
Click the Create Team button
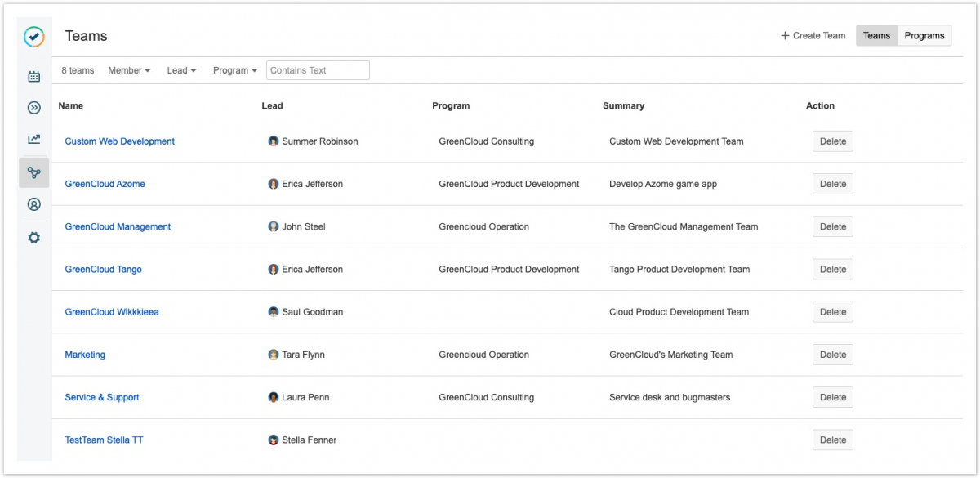[813, 36]
